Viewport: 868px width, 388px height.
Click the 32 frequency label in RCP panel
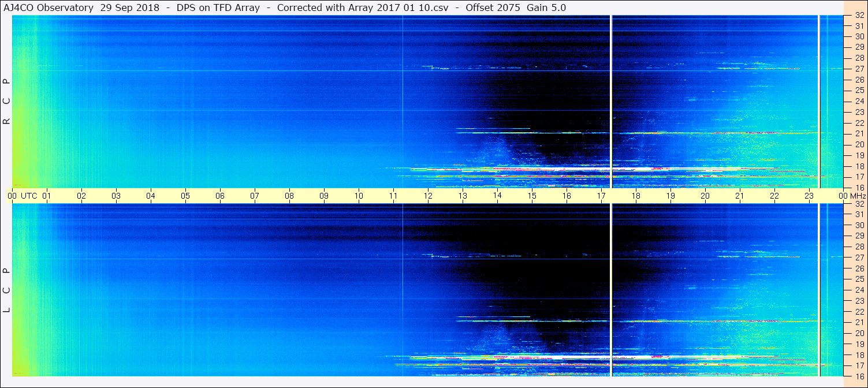[x=859, y=16]
